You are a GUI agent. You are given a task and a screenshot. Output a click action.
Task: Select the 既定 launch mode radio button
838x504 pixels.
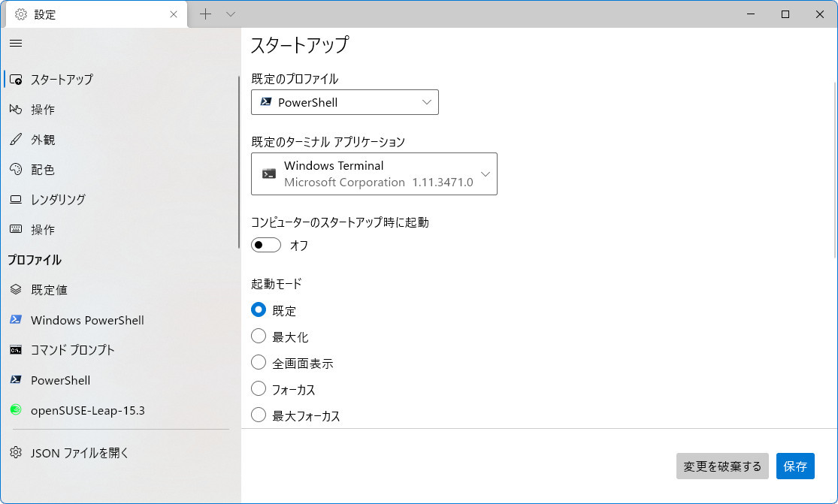(x=258, y=309)
